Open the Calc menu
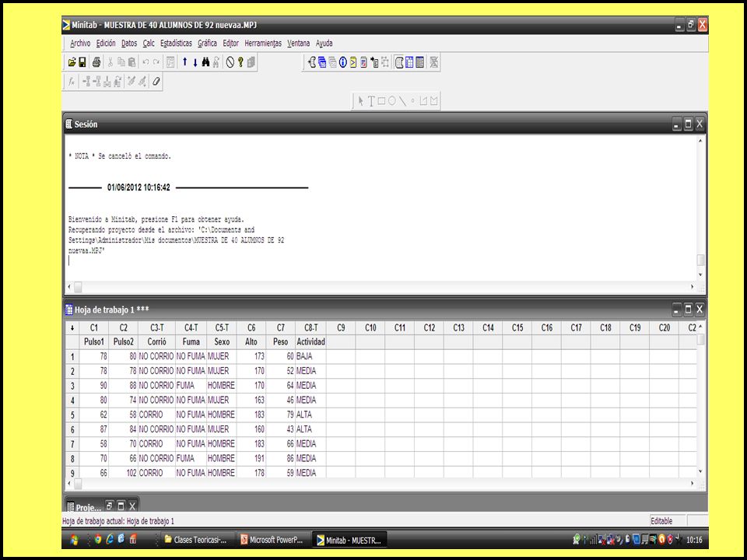Viewport: 747px width, 560px height. click(x=149, y=44)
